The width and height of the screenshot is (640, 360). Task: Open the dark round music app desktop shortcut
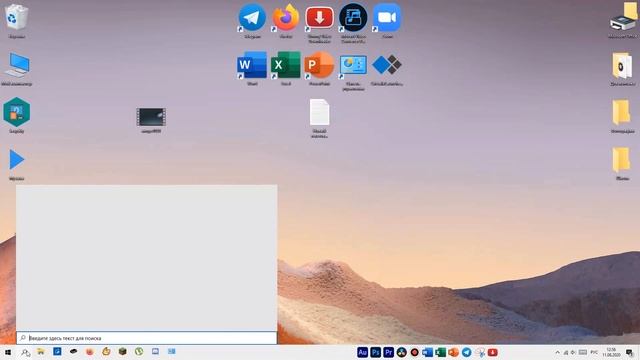click(353, 18)
